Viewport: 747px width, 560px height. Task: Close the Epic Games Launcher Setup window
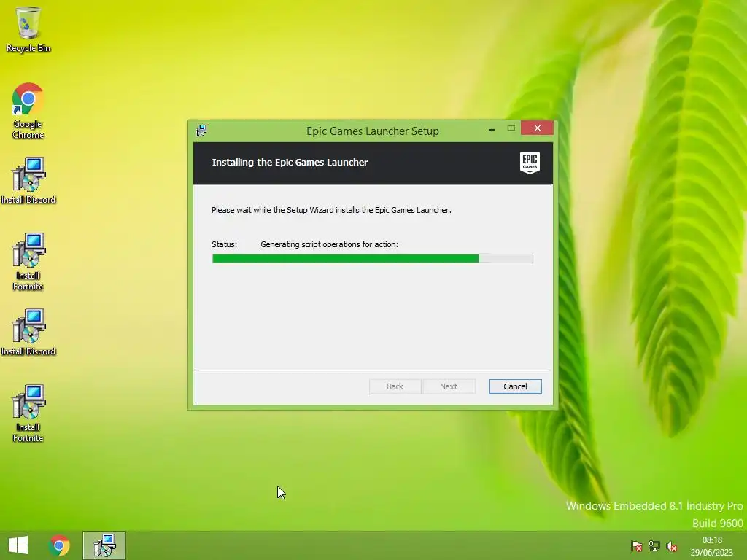point(537,128)
